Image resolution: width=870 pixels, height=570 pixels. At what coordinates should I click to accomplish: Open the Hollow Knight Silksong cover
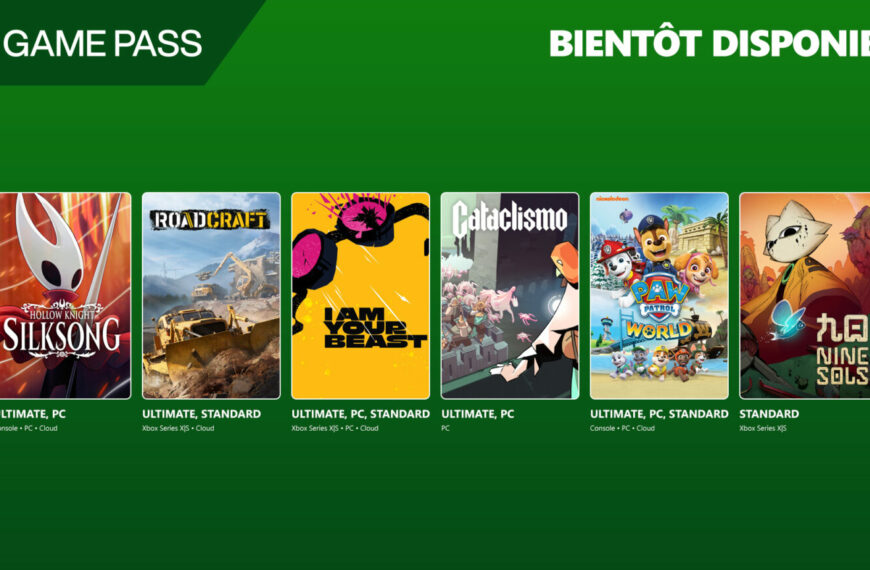(65, 296)
